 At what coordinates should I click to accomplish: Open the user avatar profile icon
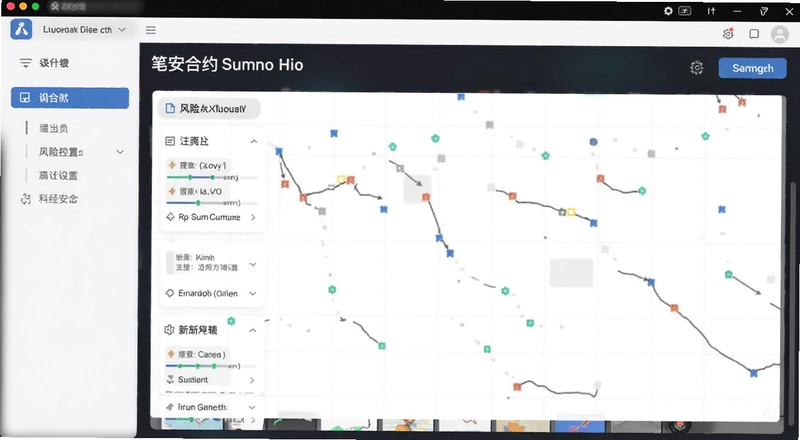779,34
